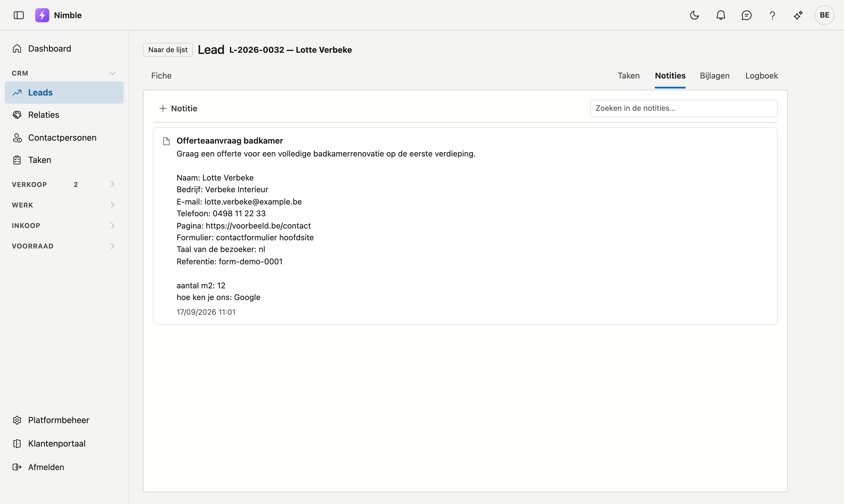Open Platformbeheer settings
Viewport: 844px width, 504px height.
pos(64,420)
